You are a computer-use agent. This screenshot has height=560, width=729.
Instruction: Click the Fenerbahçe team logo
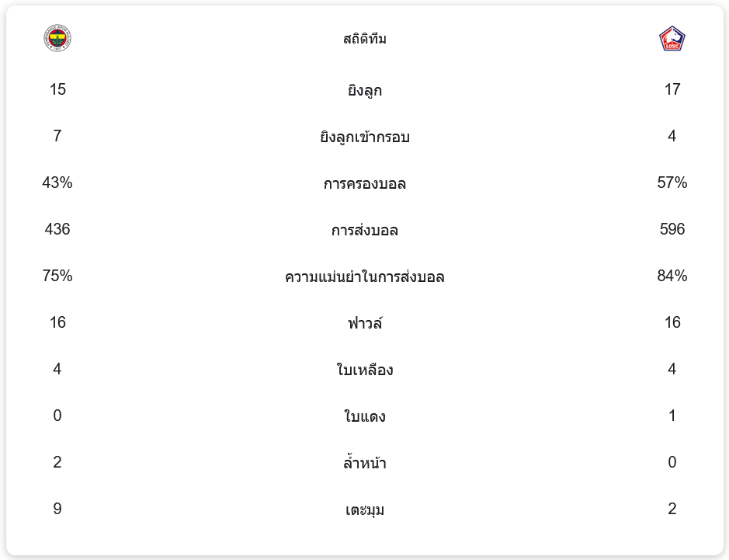point(57,39)
